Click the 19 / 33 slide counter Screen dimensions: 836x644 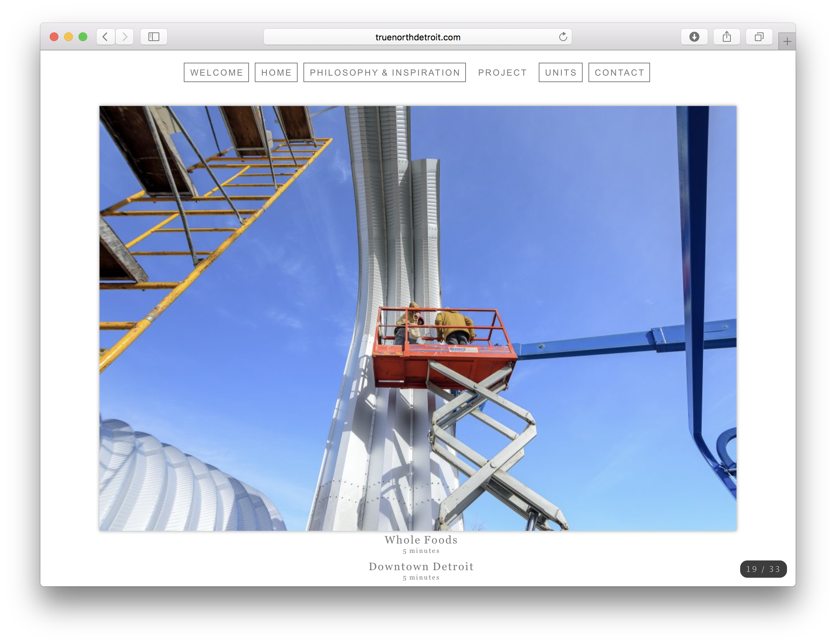coord(763,569)
